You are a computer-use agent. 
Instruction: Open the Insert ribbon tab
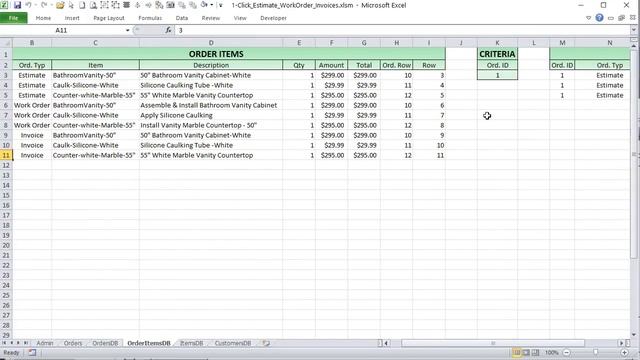(x=72, y=18)
